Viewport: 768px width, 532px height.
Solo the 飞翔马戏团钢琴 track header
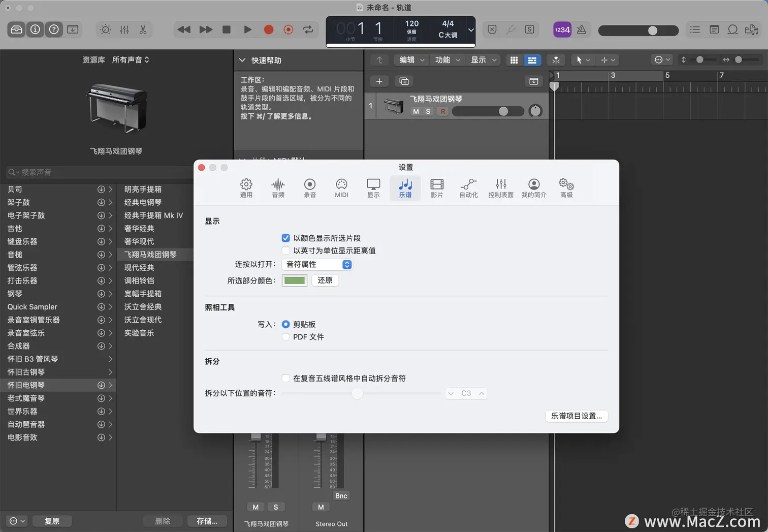[428, 111]
